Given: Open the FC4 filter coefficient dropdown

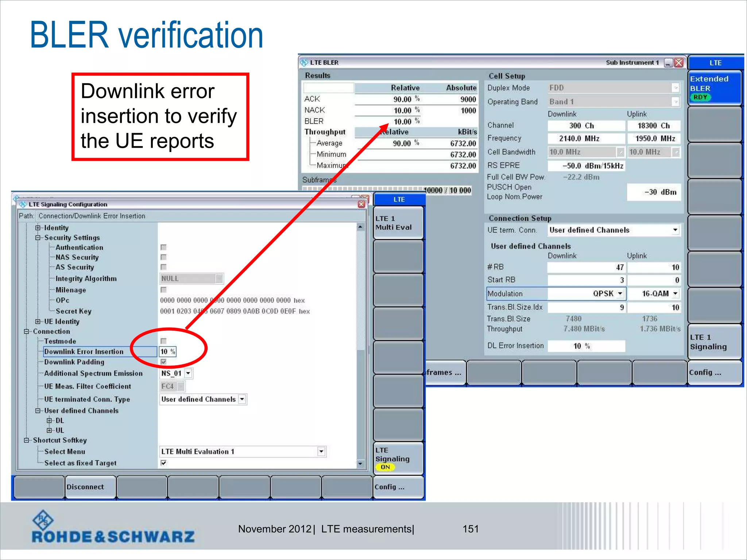Looking at the screenshot, I should coord(181,386).
